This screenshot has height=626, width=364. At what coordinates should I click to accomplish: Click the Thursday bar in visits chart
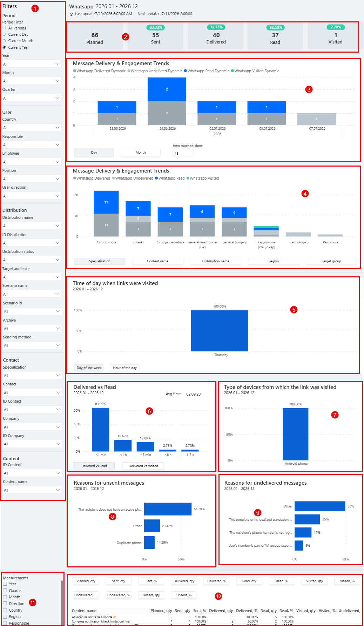tap(220, 331)
